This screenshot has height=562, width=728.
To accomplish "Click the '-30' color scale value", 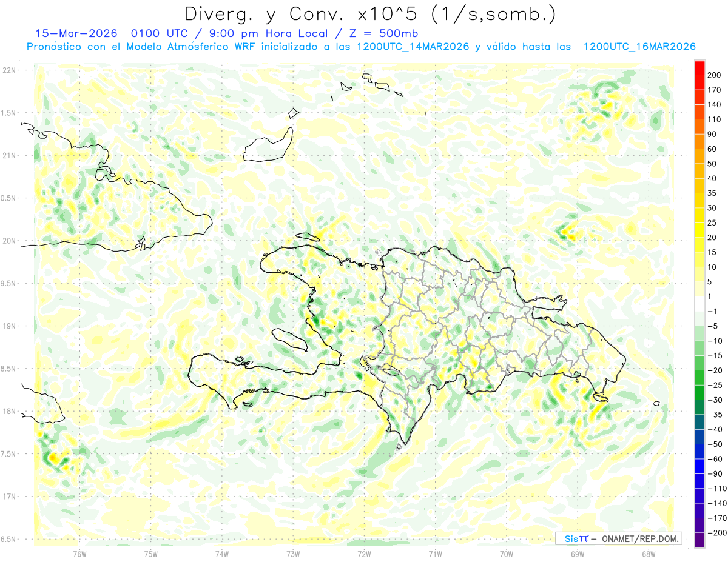I will [715, 400].
